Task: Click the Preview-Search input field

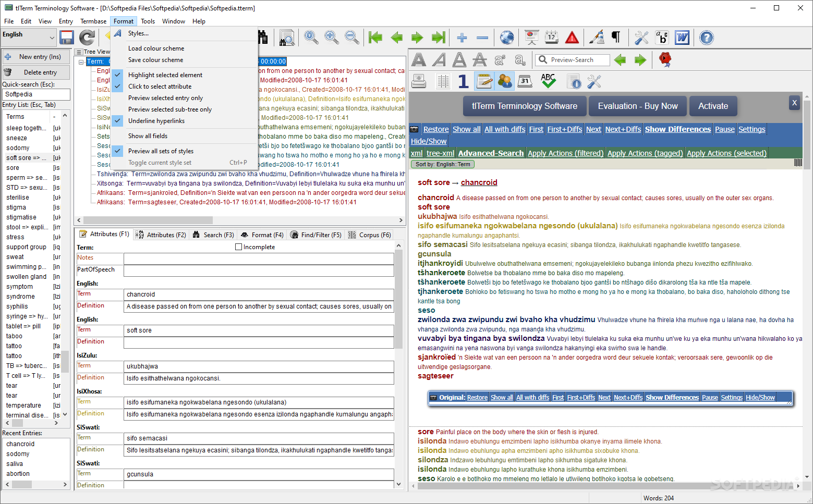Action: coord(573,60)
